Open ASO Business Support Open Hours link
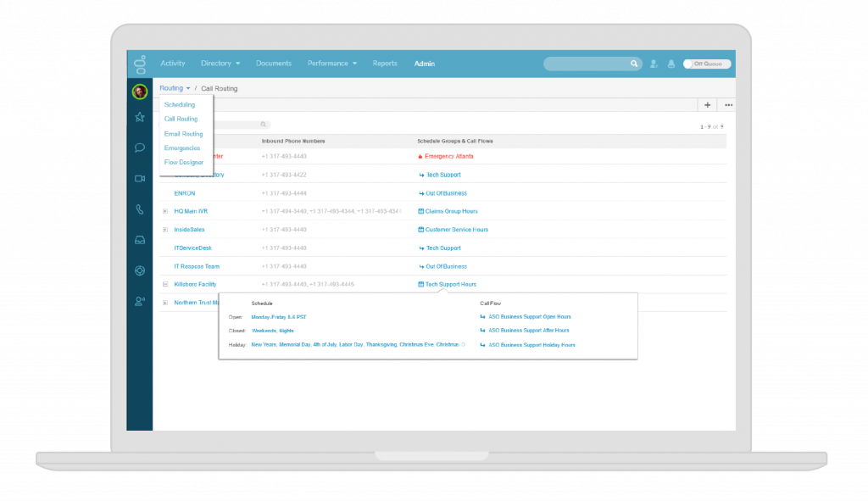The image size is (868, 501). pyautogui.click(x=528, y=316)
